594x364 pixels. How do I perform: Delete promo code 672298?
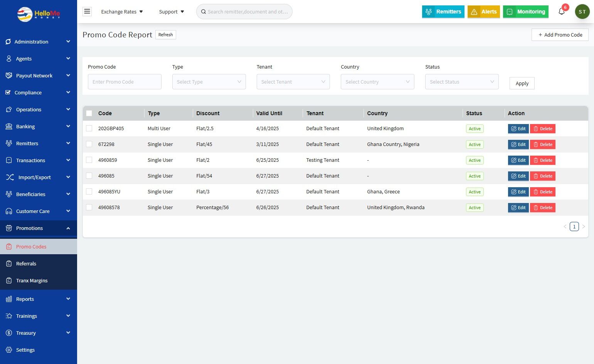(x=542, y=144)
